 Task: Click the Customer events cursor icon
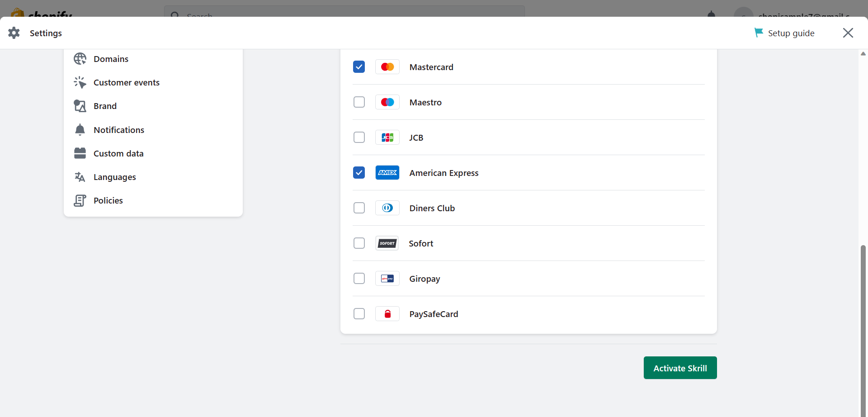(x=80, y=82)
